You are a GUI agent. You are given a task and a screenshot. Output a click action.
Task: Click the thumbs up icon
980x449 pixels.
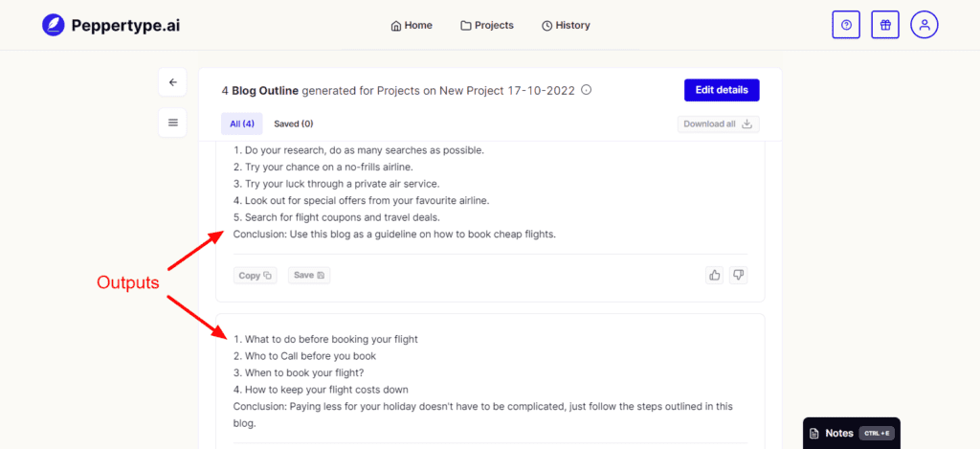(x=715, y=275)
